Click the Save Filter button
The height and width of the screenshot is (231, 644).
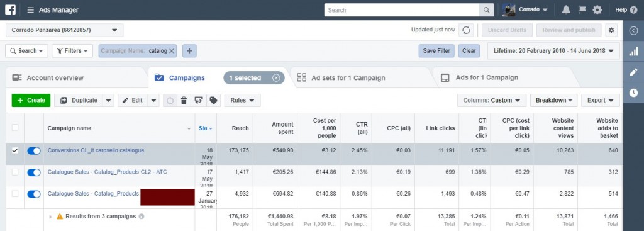click(x=436, y=51)
